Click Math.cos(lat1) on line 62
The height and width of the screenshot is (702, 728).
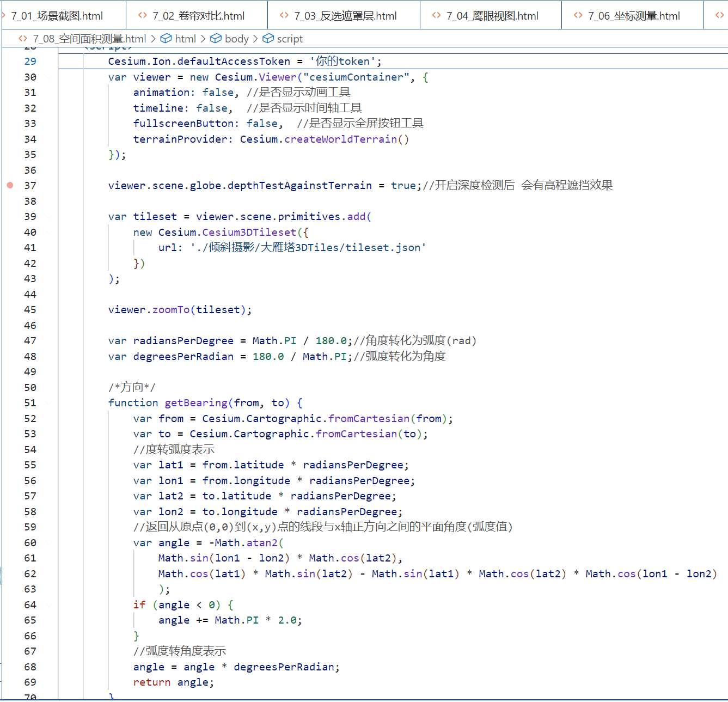[x=202, y=574]
